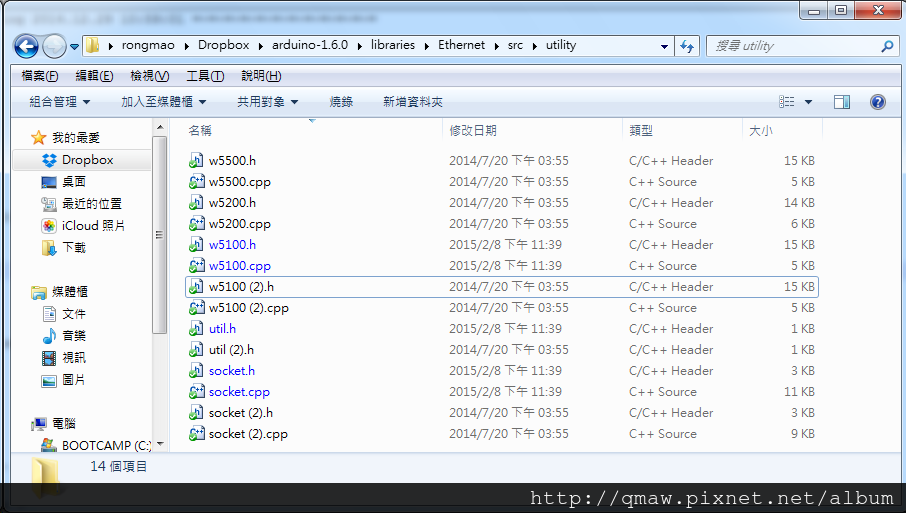Screen dimensions: 906x513
Task: Click the 新增資料夾 new folder button
Action: click(x=413, y=102)
